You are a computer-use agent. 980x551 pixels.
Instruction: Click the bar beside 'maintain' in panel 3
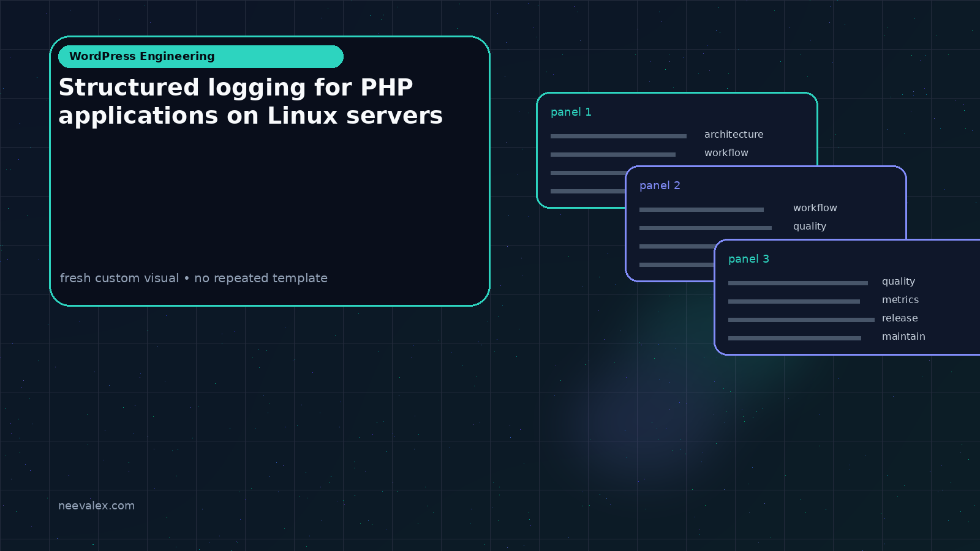coord(794,338)
